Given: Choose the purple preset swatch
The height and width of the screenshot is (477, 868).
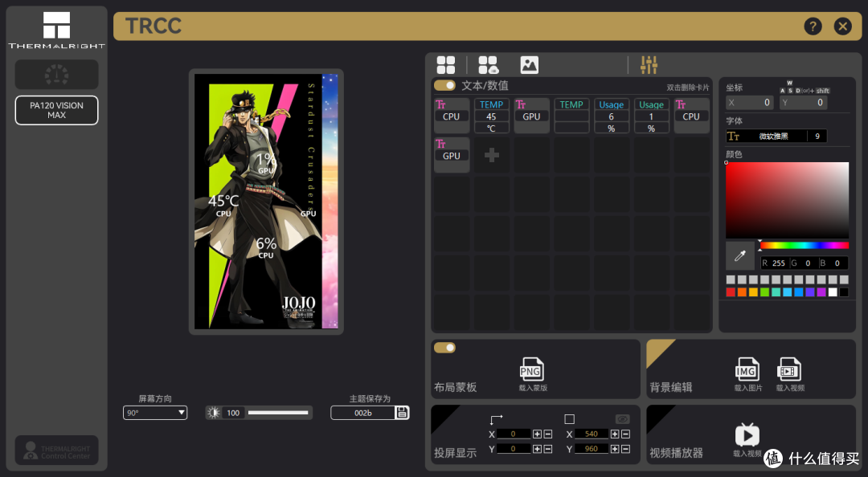Looking at the screenshot, I should pos(821,292).
